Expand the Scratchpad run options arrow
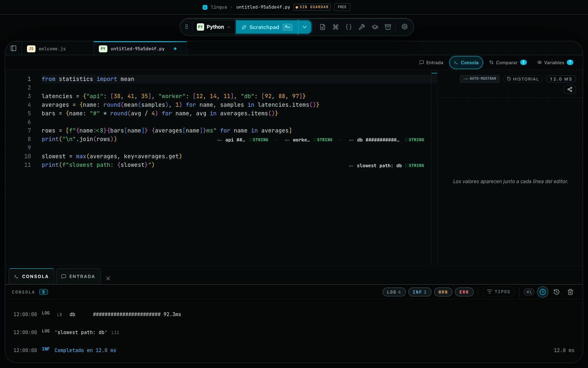588x368 pixels. click(305, 27)
